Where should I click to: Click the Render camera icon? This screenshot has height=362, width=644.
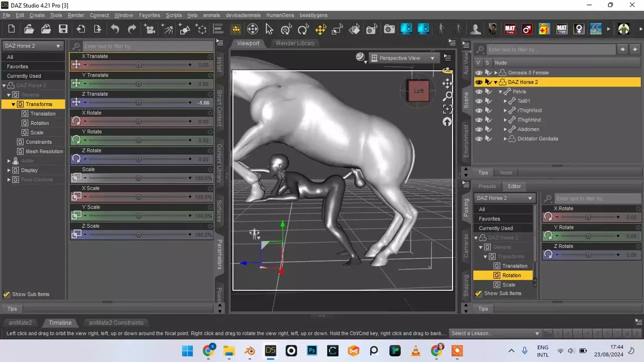[x=389, y=29]
